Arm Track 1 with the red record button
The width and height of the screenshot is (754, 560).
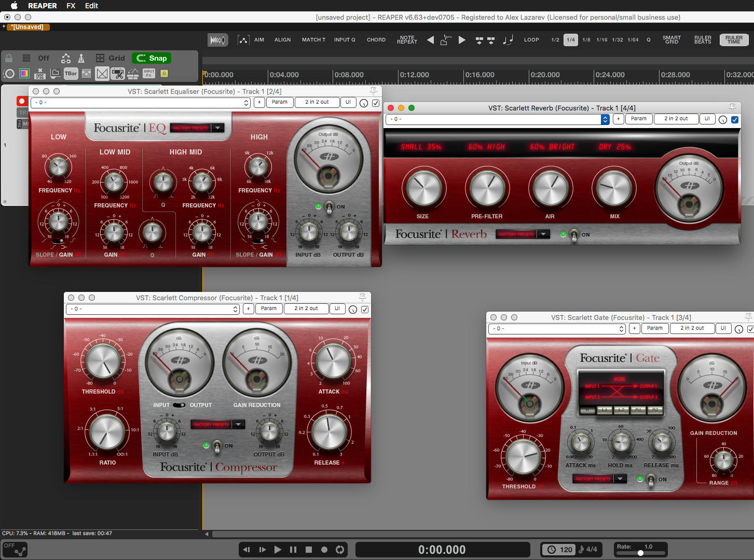click(22, 101)
